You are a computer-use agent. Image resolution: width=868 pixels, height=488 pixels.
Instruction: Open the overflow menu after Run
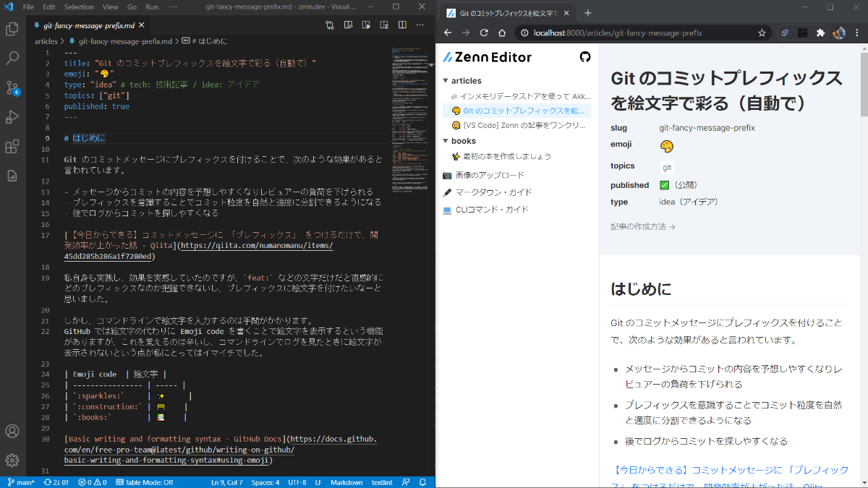pyautogui.click(x=173, y=7)
